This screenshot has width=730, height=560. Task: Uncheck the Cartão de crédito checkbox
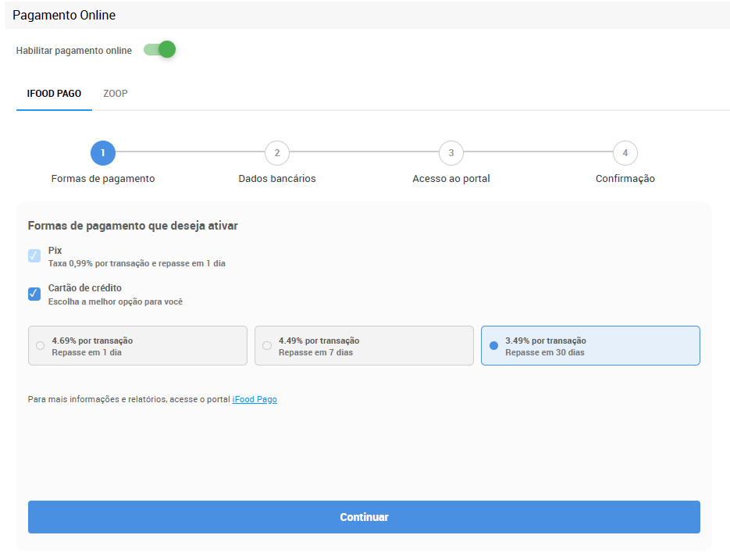(x=34, y=294)
